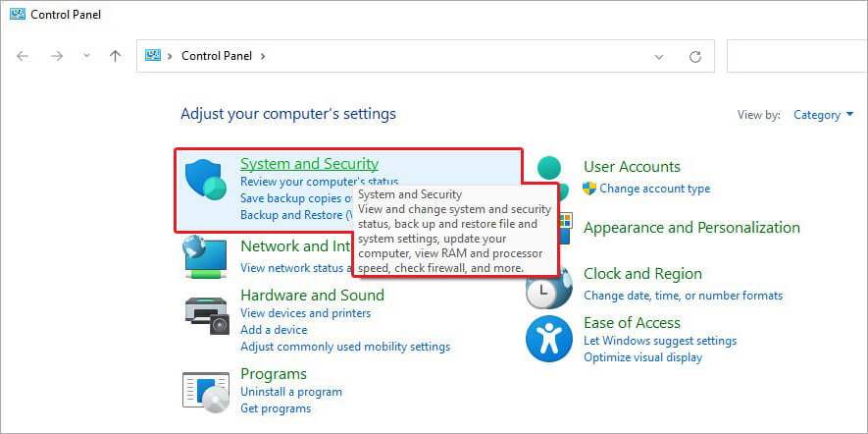This screenshot has height=434, width=868.
Task: Open Ease of Access category
Action: 633,323
